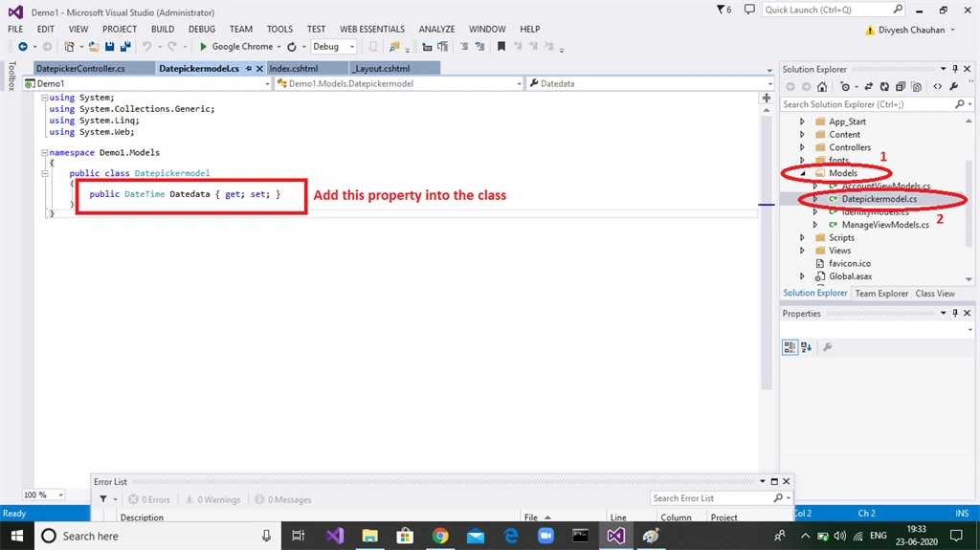The height and width of the screenshot is (550, 980).
Task: Pin the Datepickermodel.cs tab
Action: tap(249, 68)
